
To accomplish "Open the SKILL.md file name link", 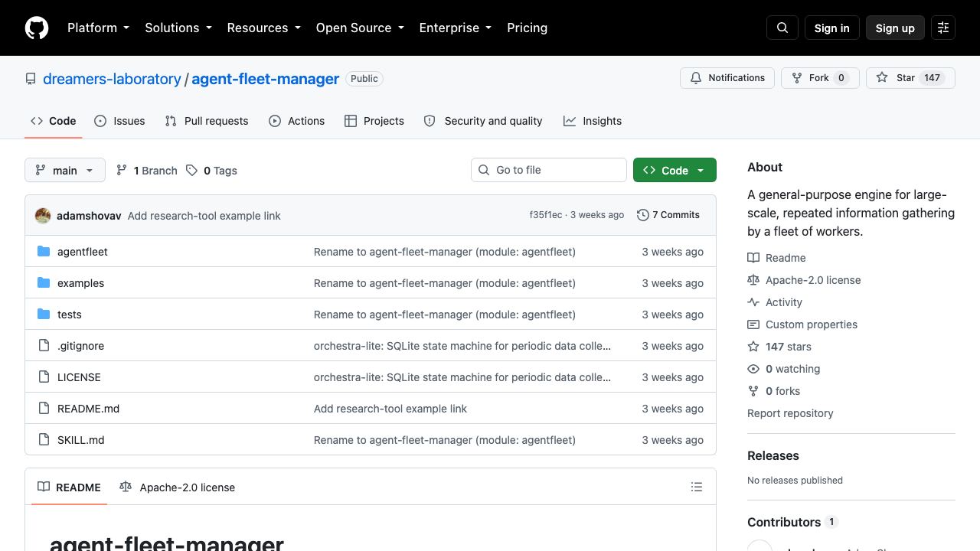I will (80, 440).
